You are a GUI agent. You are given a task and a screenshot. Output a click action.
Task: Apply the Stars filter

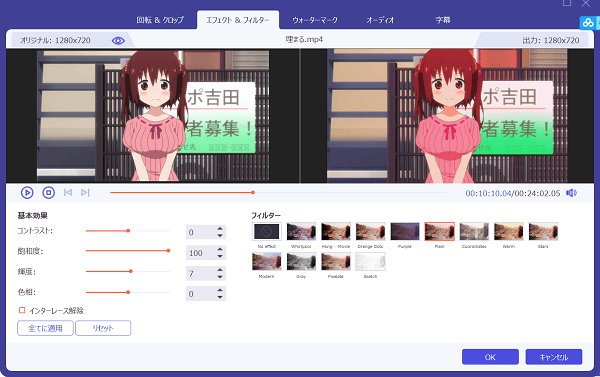click(543, 232)
